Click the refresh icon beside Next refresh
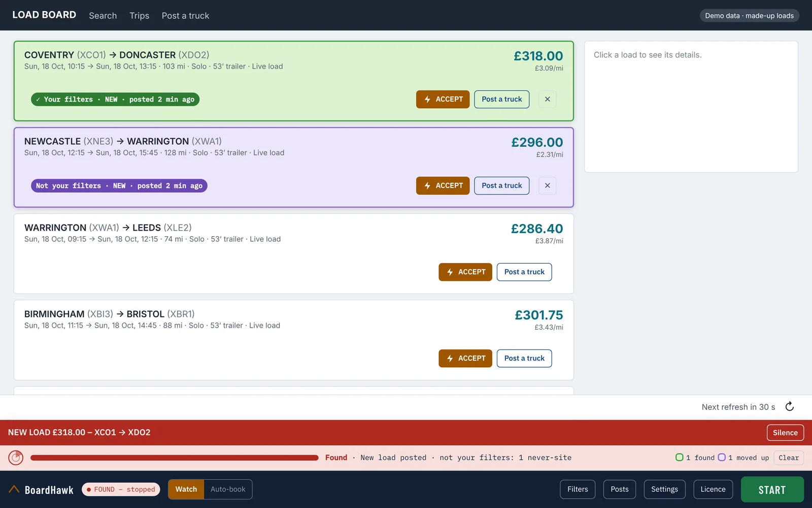 pyautogui.click(x=789, y=406)
